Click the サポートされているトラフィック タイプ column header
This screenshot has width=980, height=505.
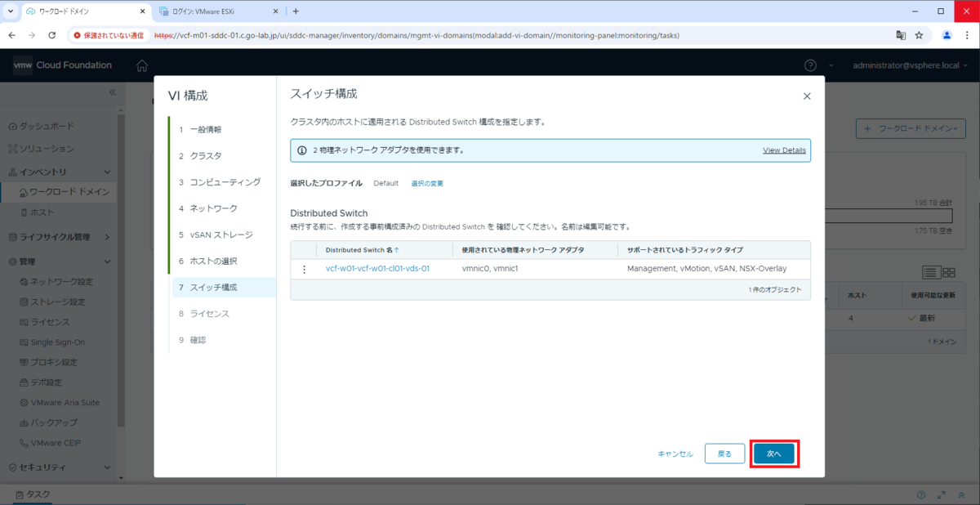[684, 249]
